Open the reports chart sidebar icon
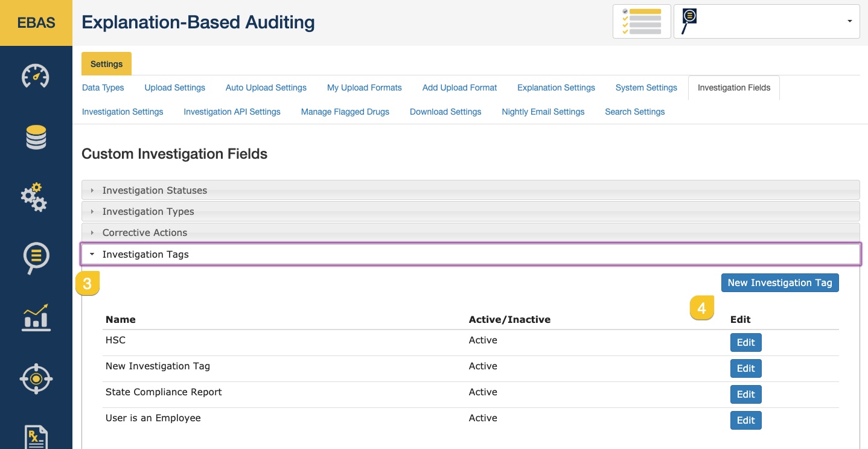The image size is (868, 449). click(36, 318)
